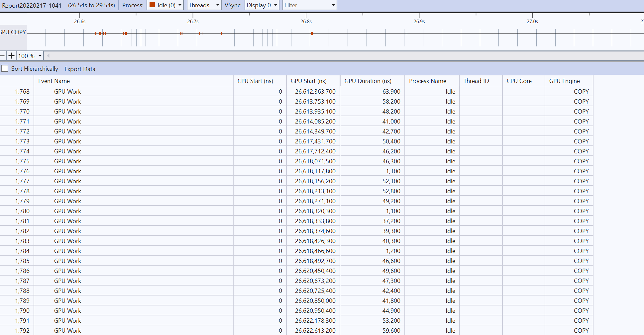Image resolution: width=644 pixels, height=335 pixels.
Task: Select GPU Work row with 26,622,613,200 GPU Start
Action: click(x=133, y=330)
